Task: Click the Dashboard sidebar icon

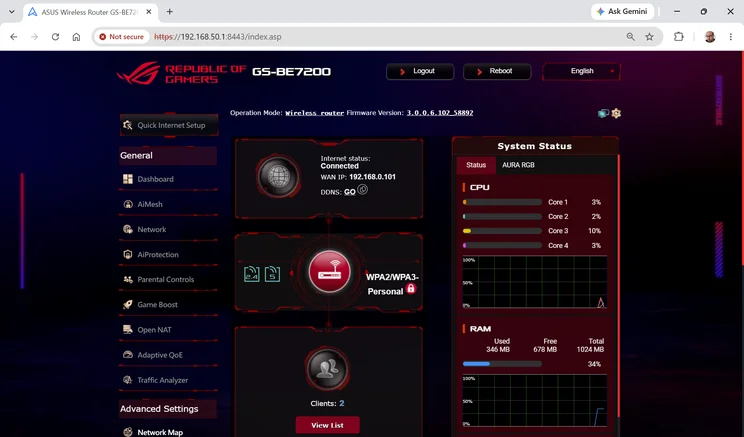Action: pyautogui.click(x=128, y=179)
